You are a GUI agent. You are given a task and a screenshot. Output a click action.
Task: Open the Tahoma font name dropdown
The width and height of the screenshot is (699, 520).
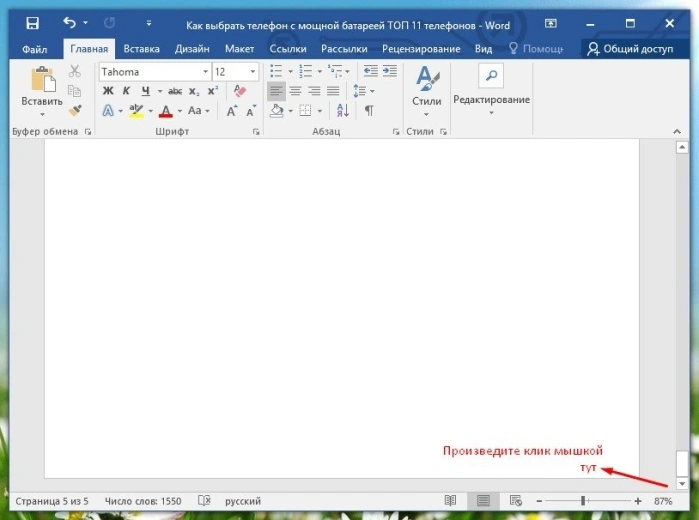pyautogui.click(x=206, y=72)
